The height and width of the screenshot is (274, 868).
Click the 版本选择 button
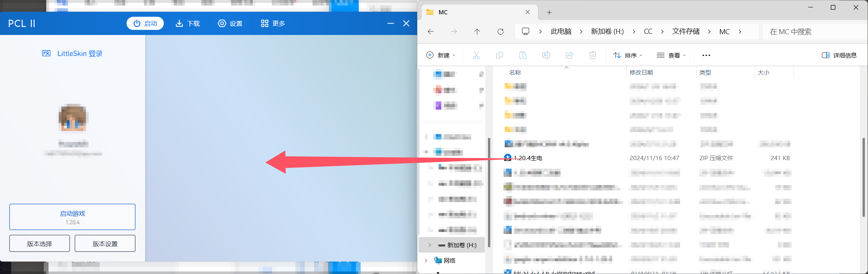[40, 244]
